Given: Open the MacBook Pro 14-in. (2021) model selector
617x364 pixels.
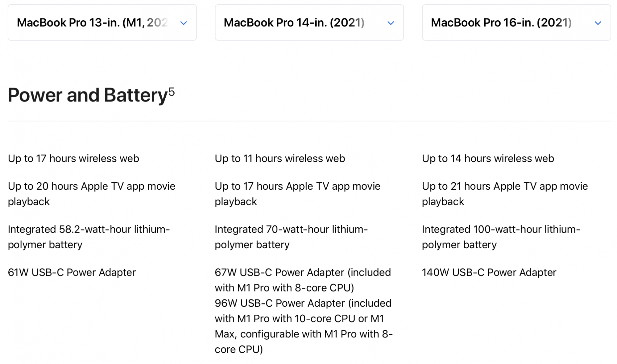Looking at the screenshot, I should [x=309, y=23].
